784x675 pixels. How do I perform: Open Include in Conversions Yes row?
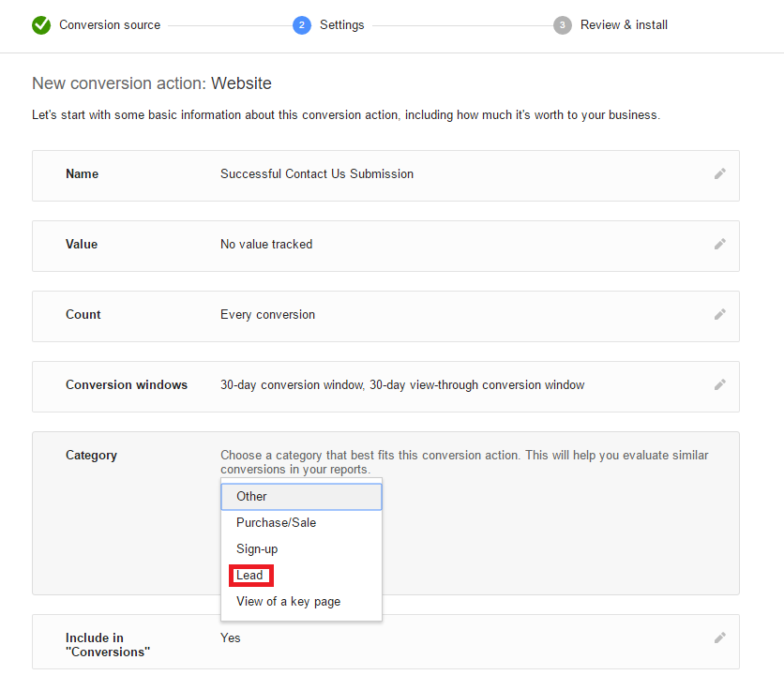pos(385,642)
